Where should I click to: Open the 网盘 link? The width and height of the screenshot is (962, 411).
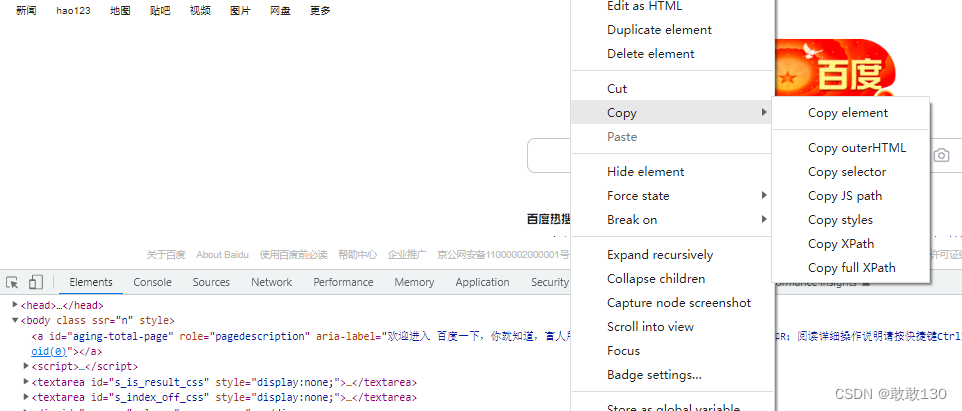pyautogui.click(x=280, y=10)
